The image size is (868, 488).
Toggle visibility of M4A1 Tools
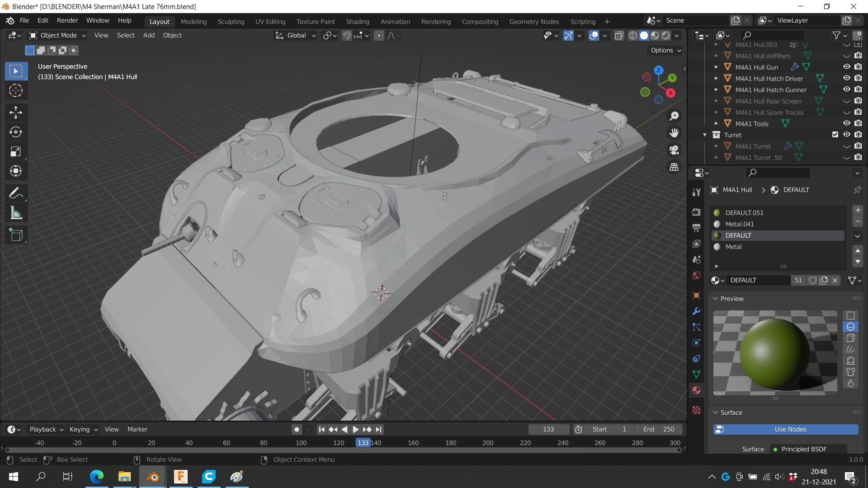point(846,123)
